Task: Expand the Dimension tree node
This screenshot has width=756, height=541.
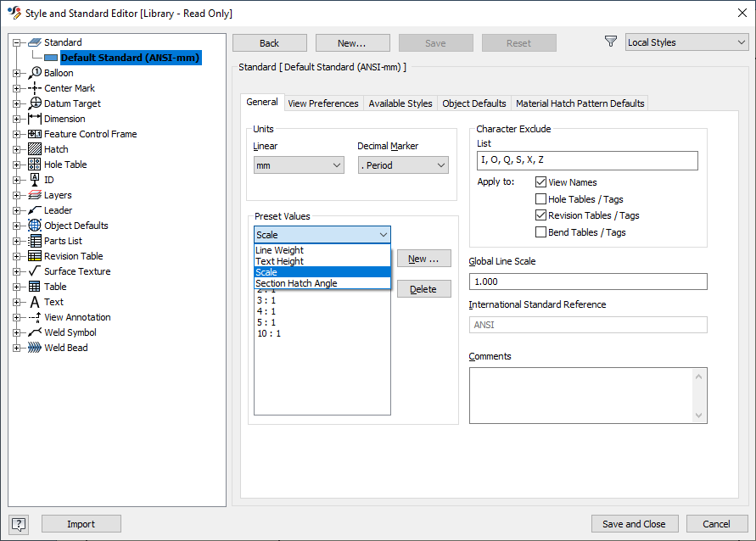Action: [16, 119]
